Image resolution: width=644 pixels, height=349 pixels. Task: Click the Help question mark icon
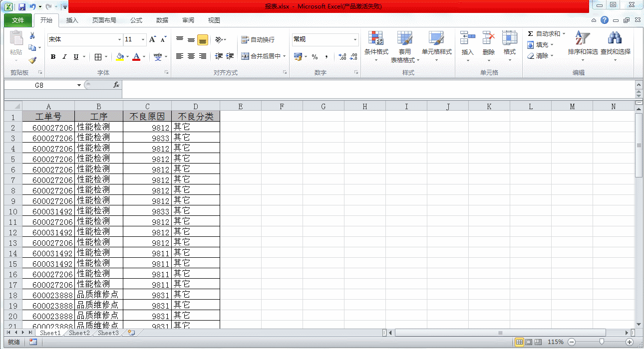[605, 20]
